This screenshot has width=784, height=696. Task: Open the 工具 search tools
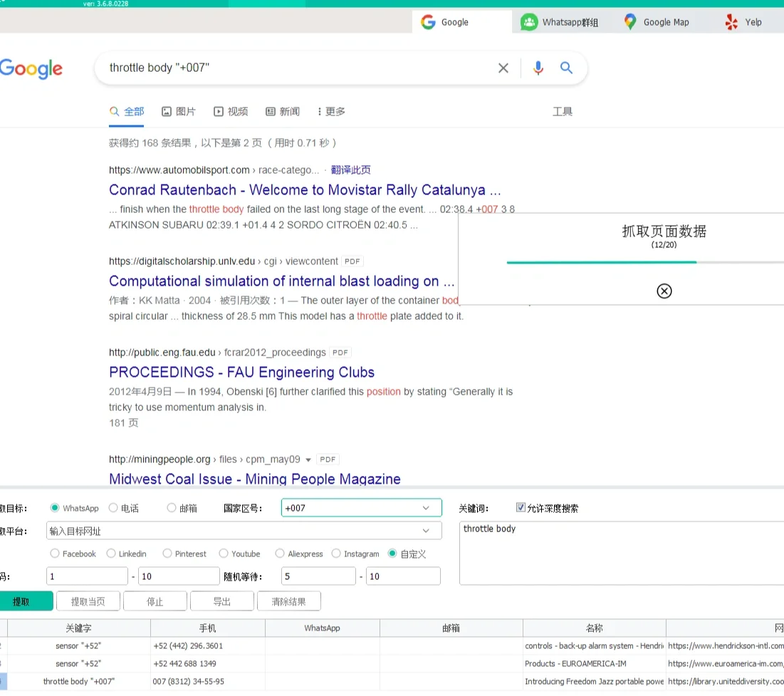pyautogui.click(x=562, y=112)
